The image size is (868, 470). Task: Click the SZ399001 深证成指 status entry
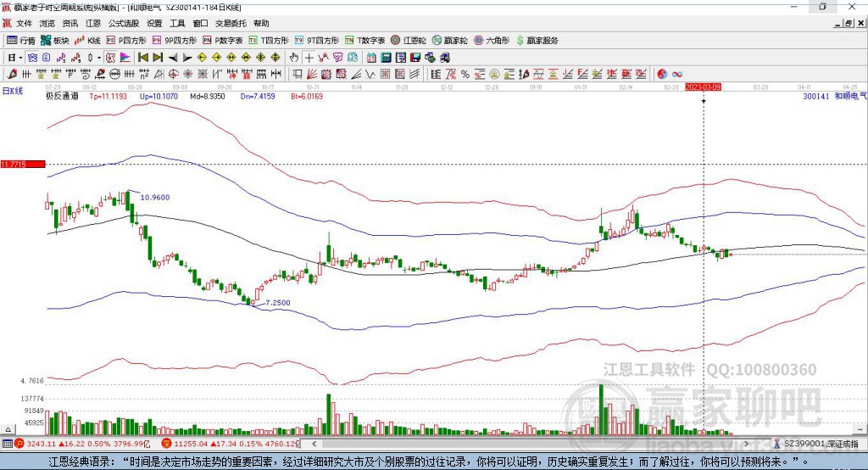point(817,444)
